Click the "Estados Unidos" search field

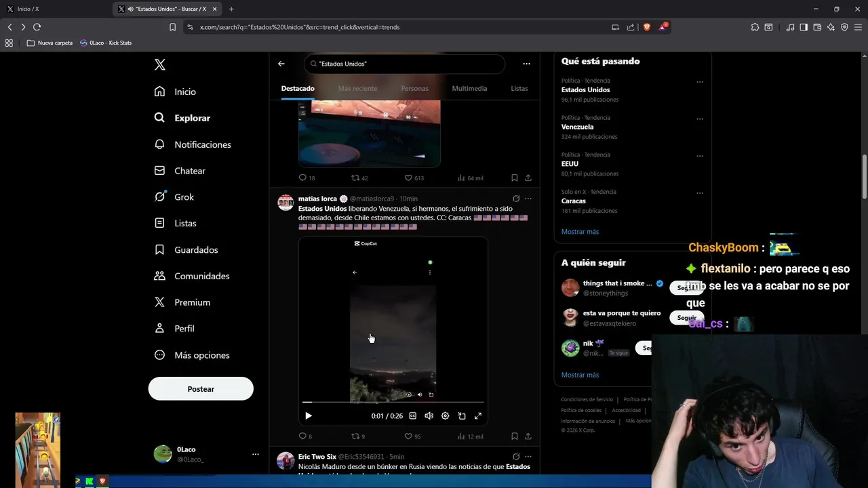coord(404,64)
